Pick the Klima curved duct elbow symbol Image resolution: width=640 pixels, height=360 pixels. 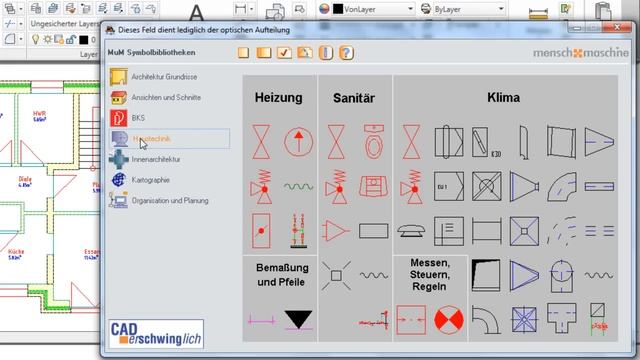click(x=562, y=187)
